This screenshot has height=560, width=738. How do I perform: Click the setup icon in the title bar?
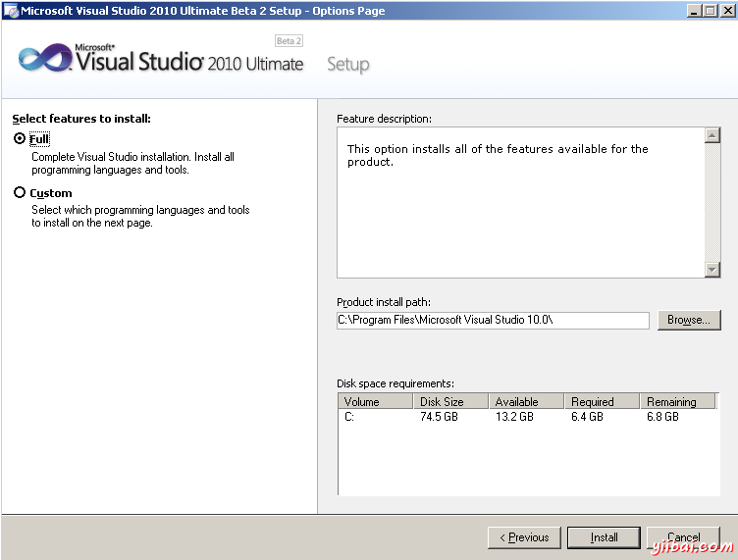pos(10,11)
